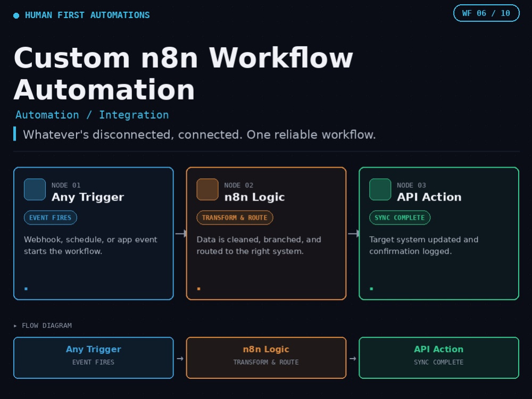The image size is (532, 399).
Task: Click the n8n Logic card heading
Action: coord(254,197)
